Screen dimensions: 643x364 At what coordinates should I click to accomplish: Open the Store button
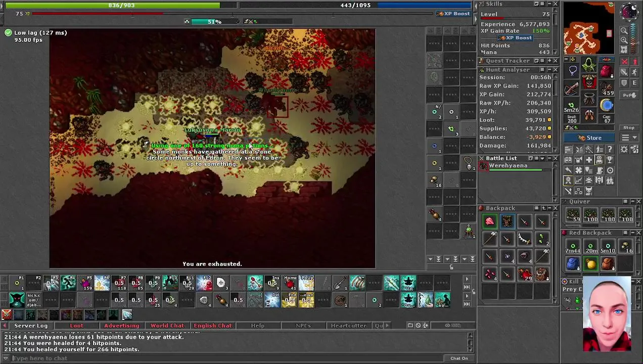[589, 138]
